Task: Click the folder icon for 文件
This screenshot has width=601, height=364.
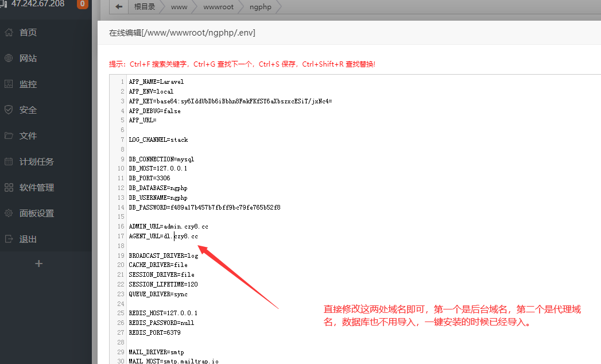Action: pos(9,136)
